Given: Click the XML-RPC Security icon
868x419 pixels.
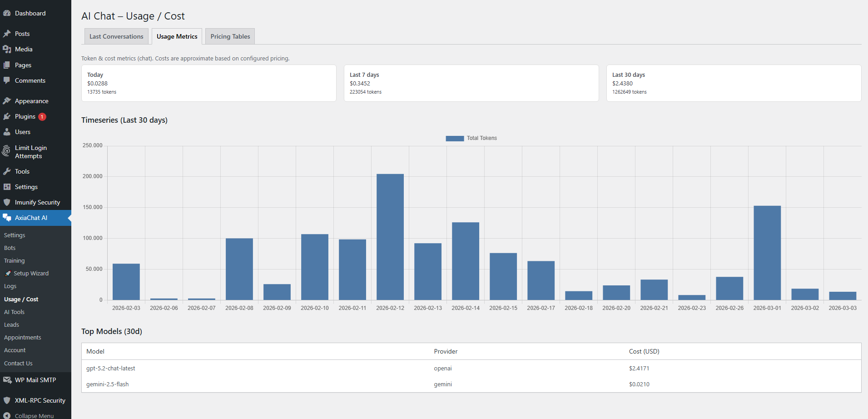Looking at the screenshot, I should [6, 400].
